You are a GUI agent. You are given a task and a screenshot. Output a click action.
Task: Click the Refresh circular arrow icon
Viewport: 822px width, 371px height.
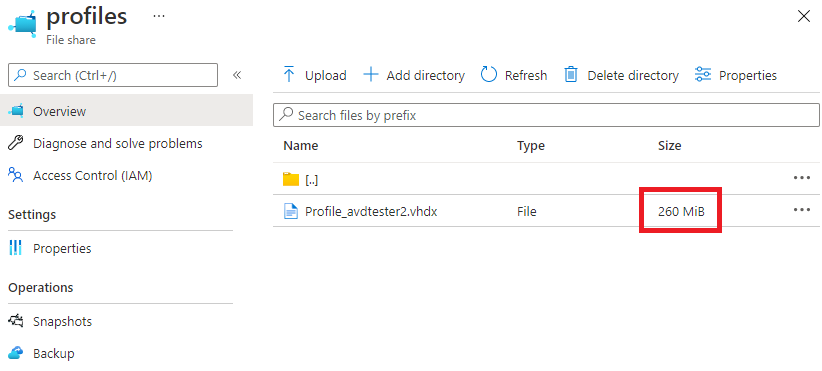[489, 75]
